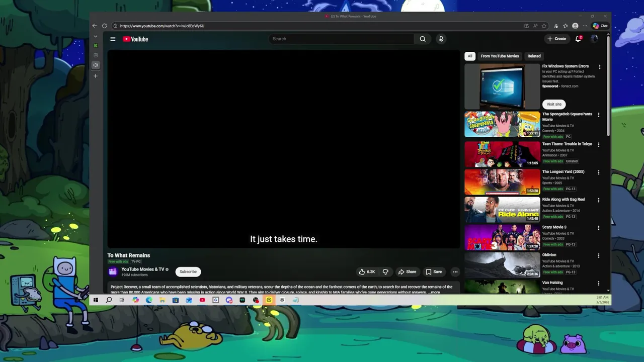The width and height of the screenshot is (644, 362).
Task: Subscribe to YouTube Movies & TV
Action: [188, 271]
